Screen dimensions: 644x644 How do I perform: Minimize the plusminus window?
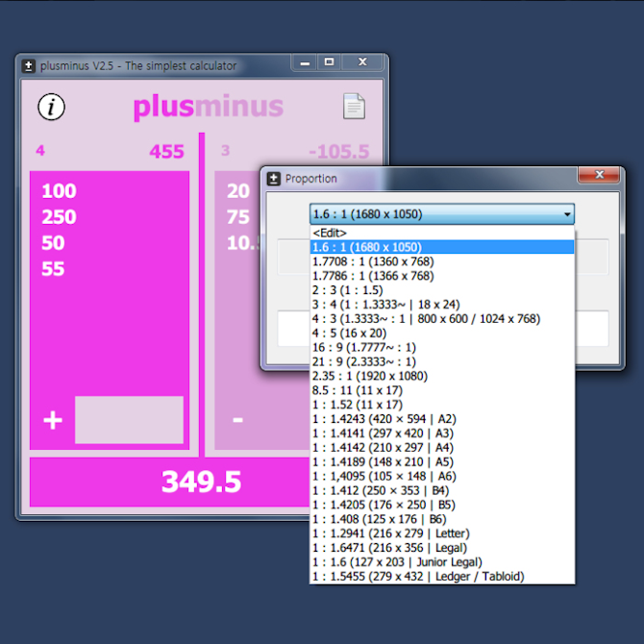(305, 63)
